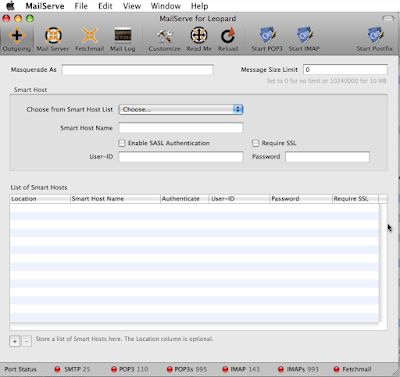Tick the Require SSL checkbox
The image size is (400, 377).
pos(255,143)
